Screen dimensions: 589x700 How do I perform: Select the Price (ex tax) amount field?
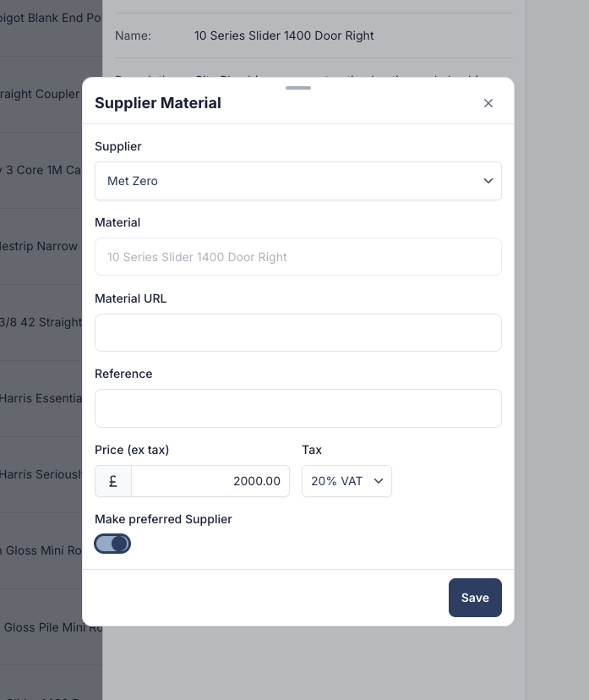tap(210, 481)
